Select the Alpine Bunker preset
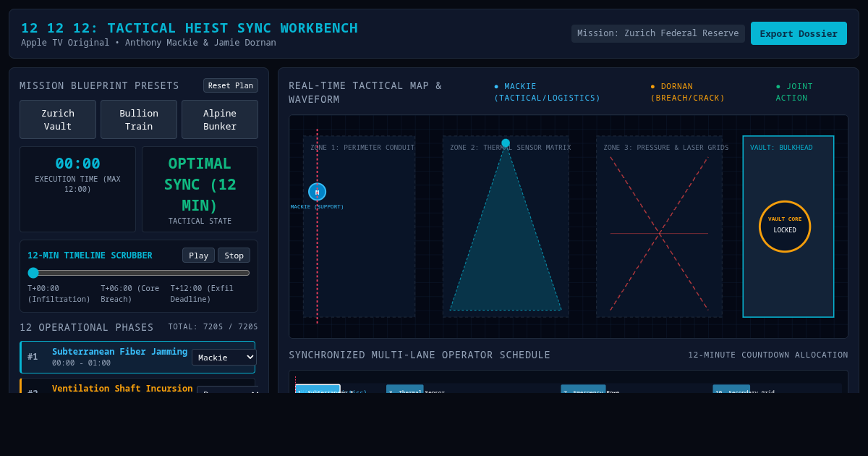The width and height of the screenshot is (868, 456). click(x=220, y=119)
